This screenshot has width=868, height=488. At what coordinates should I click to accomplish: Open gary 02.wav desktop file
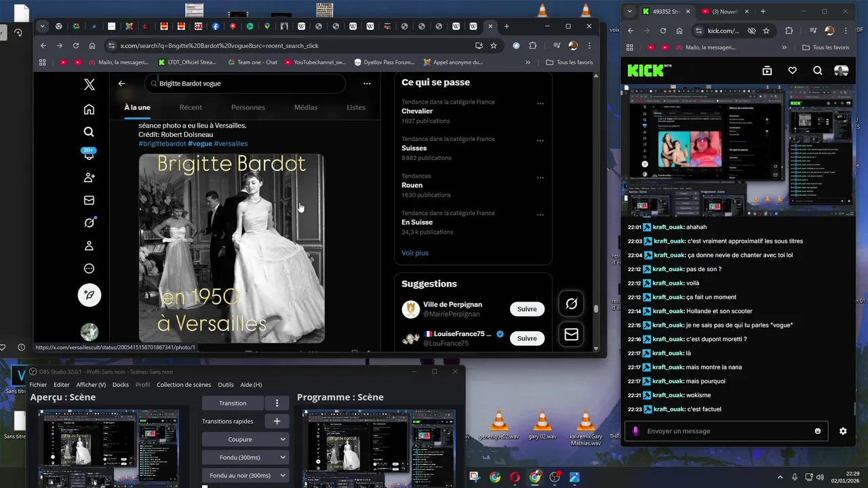542,426
